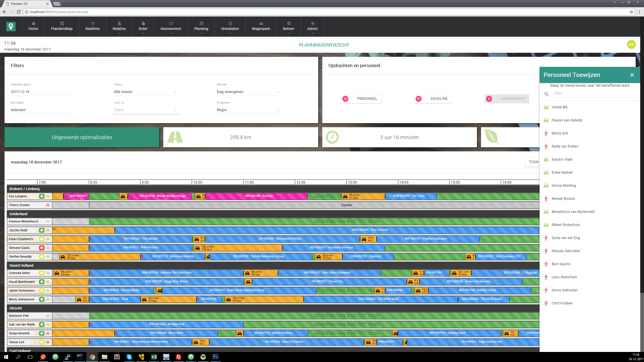Viewport: 644px width, 362px height.
Task: Click the walking person icon beside Micky Grit
Action: 546,133
